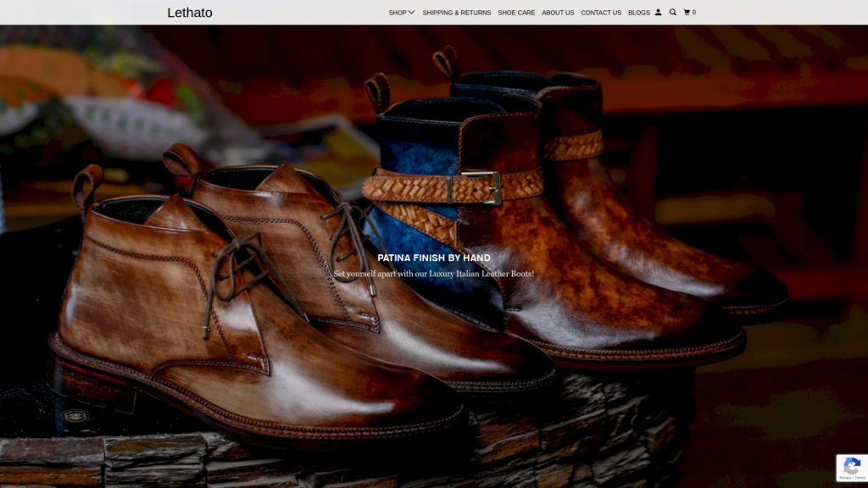Click the search magnifier icon

673,13
